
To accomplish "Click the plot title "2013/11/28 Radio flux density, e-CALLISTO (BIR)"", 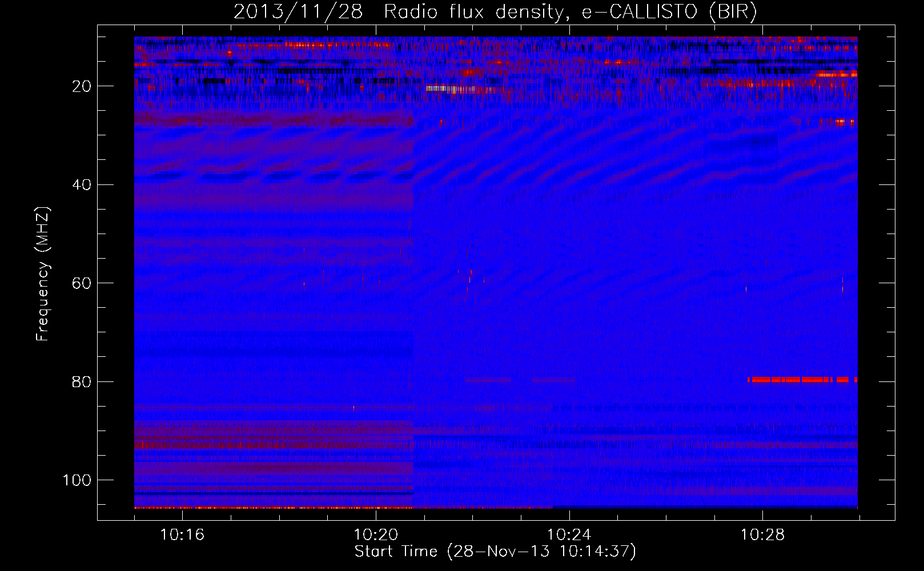I will (495, 11).
